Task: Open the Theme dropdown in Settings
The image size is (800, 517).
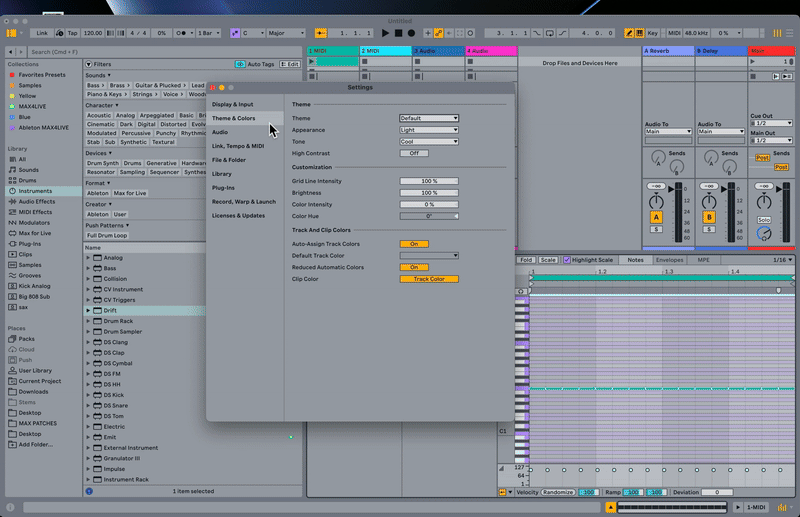Action: [x=429, y=118]
